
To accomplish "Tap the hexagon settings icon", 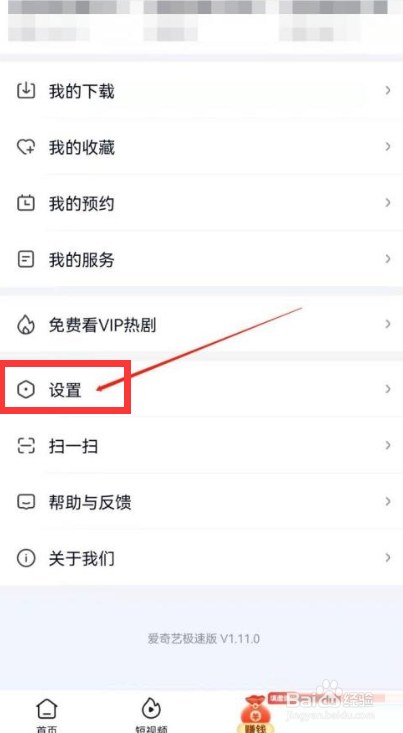I will (x=26, y=389).
